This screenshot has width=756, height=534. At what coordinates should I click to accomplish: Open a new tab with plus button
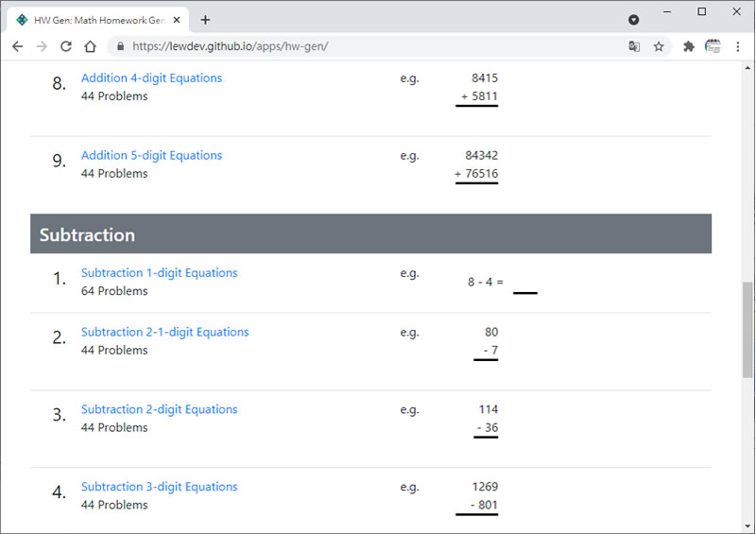coord(205,20)
